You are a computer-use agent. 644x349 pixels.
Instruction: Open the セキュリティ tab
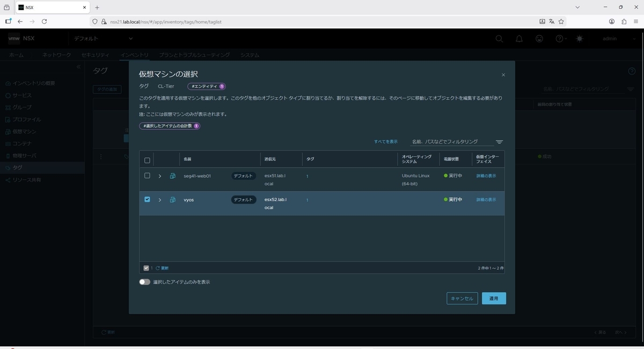point(96,55)
